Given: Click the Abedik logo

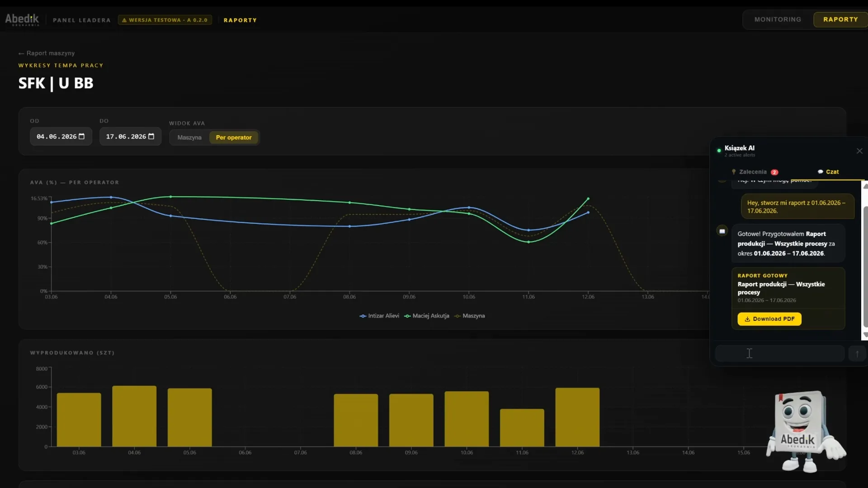Looking at the screenshot, I should (22, 19).
